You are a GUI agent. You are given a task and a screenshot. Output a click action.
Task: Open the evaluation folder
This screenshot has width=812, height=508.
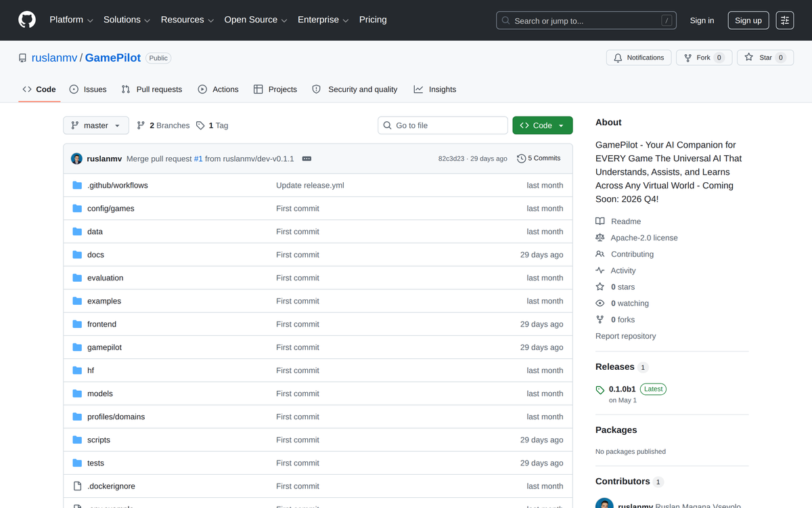[x=106, y=278]
